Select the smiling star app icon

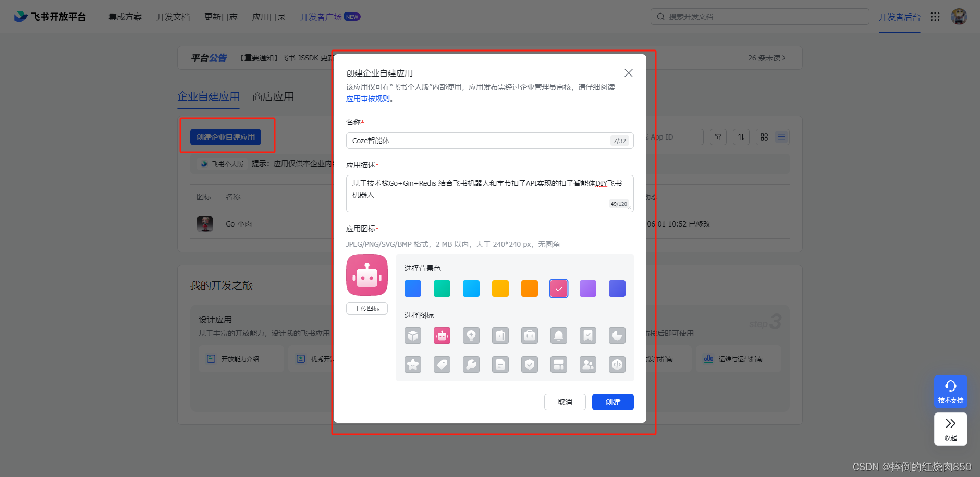click(413, 365)
